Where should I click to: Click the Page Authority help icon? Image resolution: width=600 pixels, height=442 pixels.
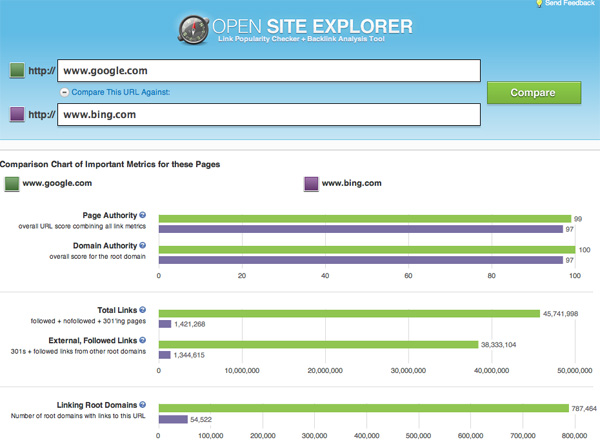tap(142, 215)
